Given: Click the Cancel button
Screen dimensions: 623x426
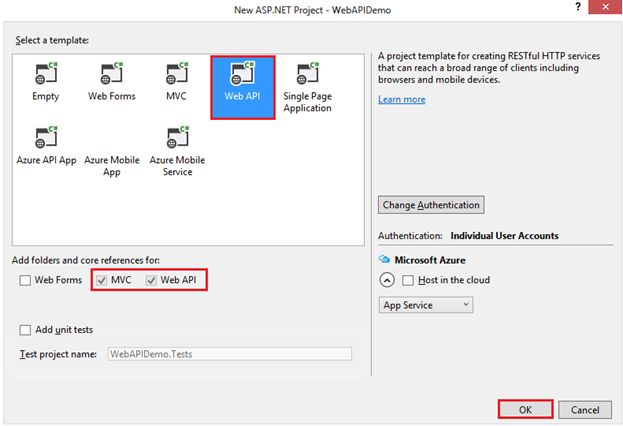Looking at the screenshot, I should click(x=585, y=410).
